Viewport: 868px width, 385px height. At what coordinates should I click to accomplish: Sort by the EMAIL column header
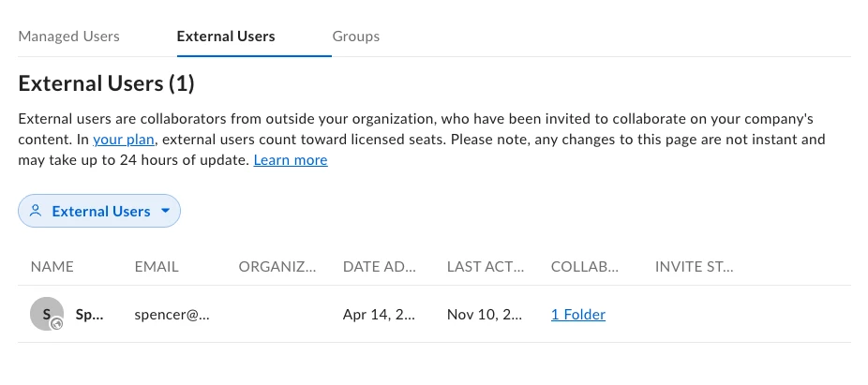pyautogui.click(x=157, y=267)
